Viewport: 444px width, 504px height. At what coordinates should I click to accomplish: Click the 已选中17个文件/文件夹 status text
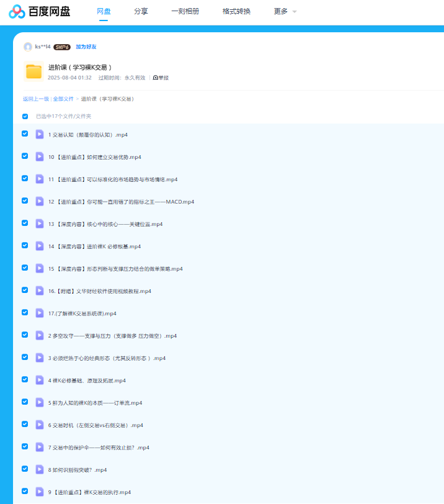coord(64,116)
